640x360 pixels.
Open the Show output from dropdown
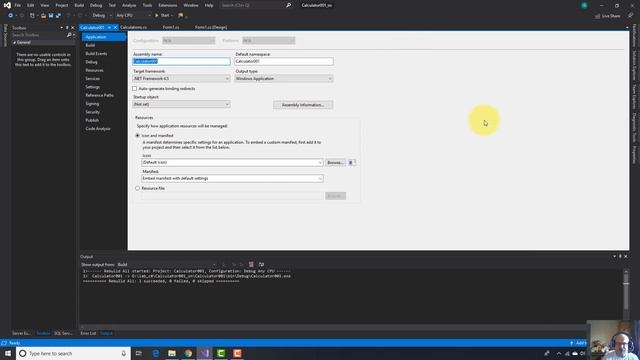pos(167,265)
